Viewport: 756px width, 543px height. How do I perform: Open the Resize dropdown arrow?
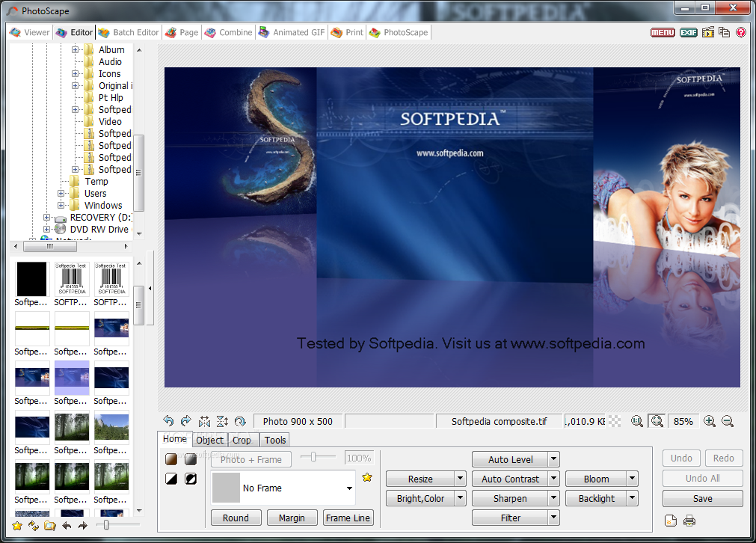pos(461,479)
